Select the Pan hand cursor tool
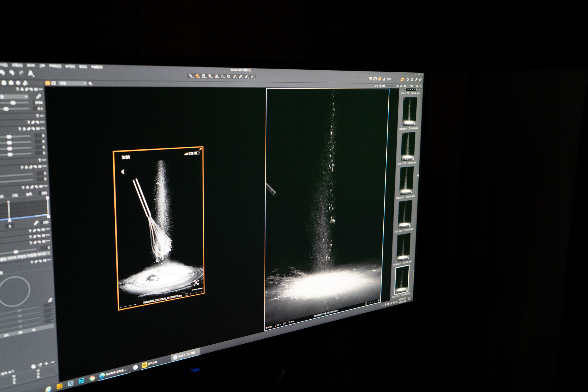This screenshot has width=588, height=392. point(197,76)
